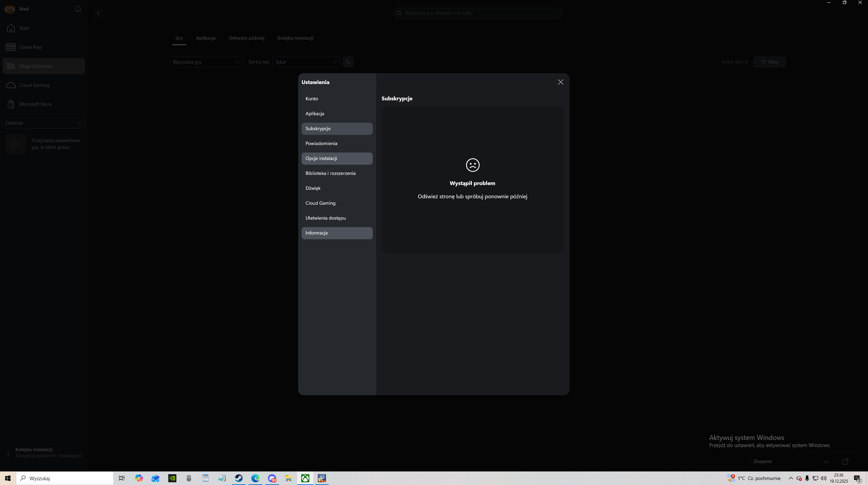868x485 pixels.
Task: Click the back arrow icon
Action: [98, 13]
